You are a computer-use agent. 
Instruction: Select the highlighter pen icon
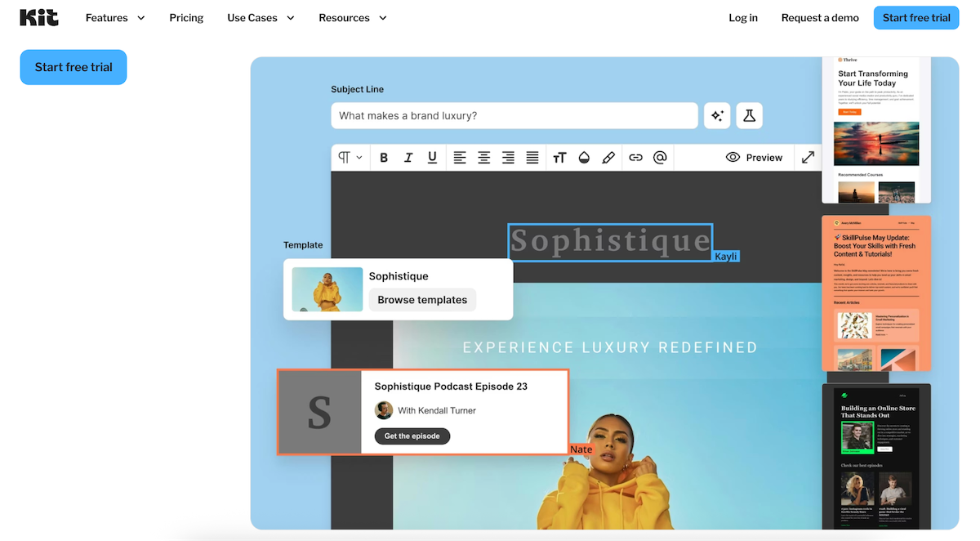point(608,158)
